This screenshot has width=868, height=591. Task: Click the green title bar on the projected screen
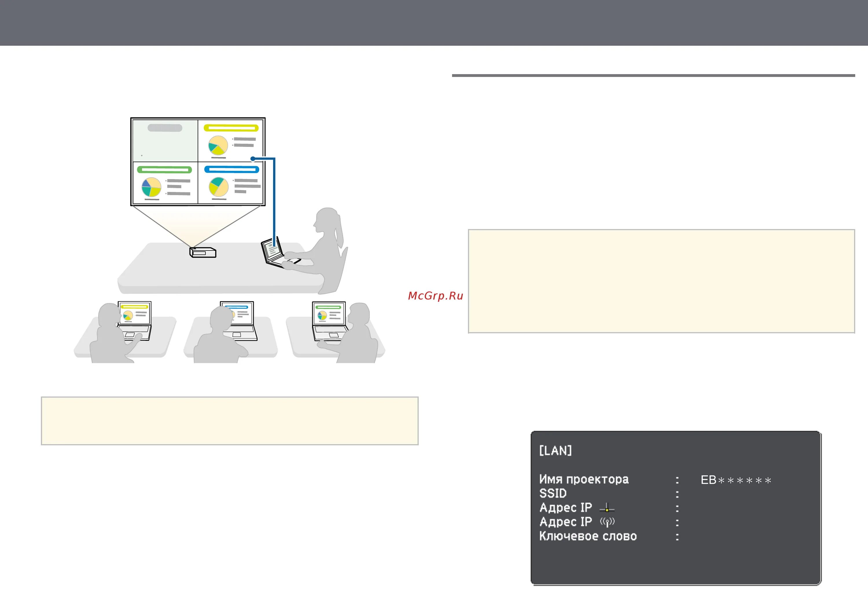click(x=164, y=170)
